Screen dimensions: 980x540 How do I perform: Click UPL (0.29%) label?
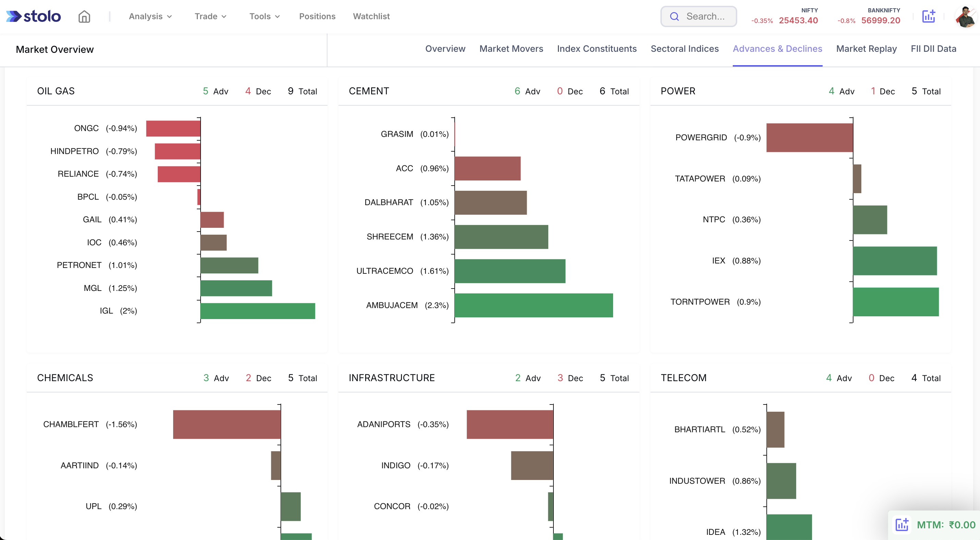coord(111,506)
